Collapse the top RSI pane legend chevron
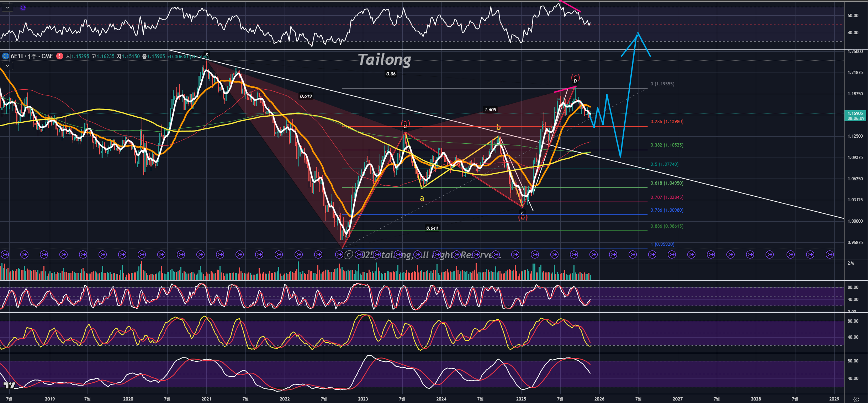Image resolution: width=868 pixels, height=403 pixels. (x=7, y=7)
